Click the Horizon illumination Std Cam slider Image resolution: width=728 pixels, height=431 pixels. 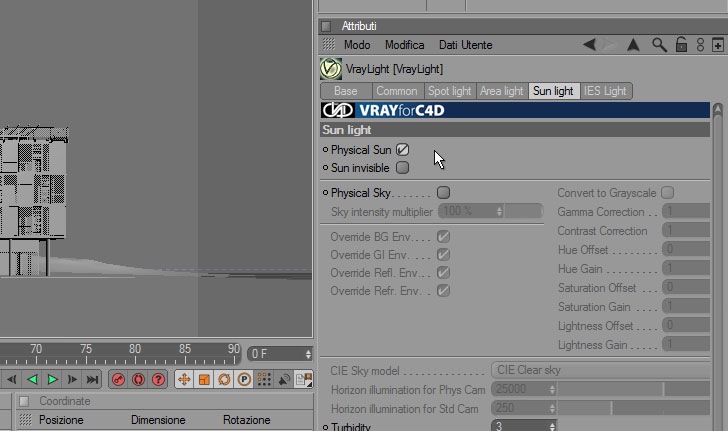coord(634,408)
